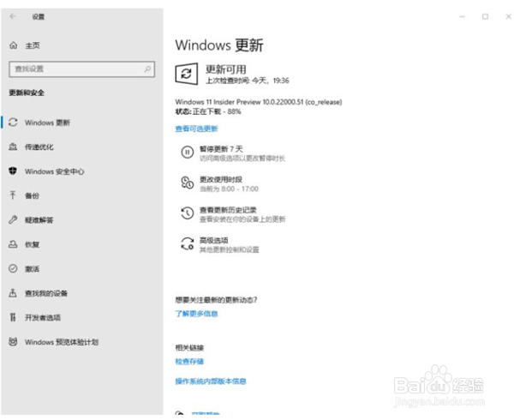Open 查看可选更新 link
The image size is (514, 420).
click(196, 129)
